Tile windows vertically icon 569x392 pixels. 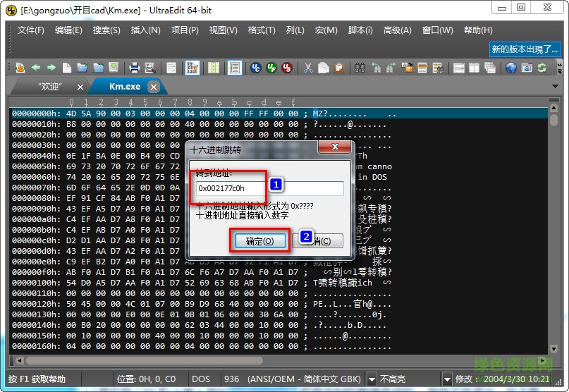click(x=475, y=68)
